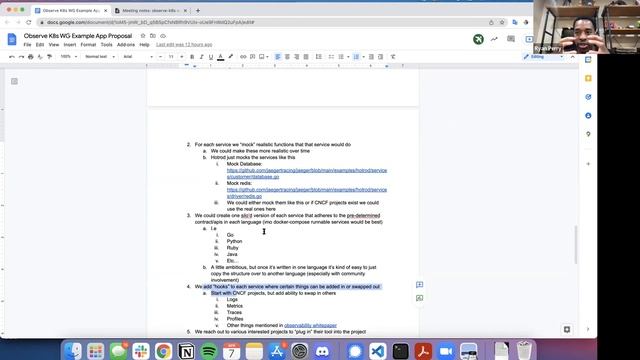The image size is (640, 360).
Task: Increase the paragraph indent
Action: [x=380, y=57]
